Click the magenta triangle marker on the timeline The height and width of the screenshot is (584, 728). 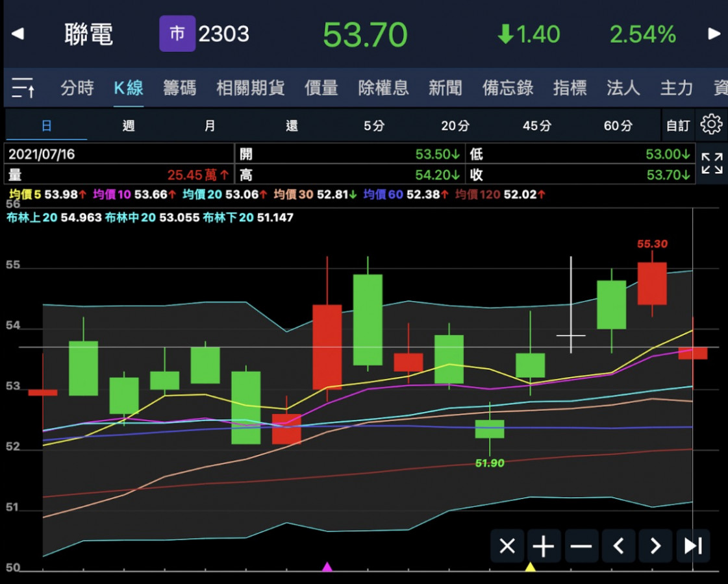[x=327, y=566]
